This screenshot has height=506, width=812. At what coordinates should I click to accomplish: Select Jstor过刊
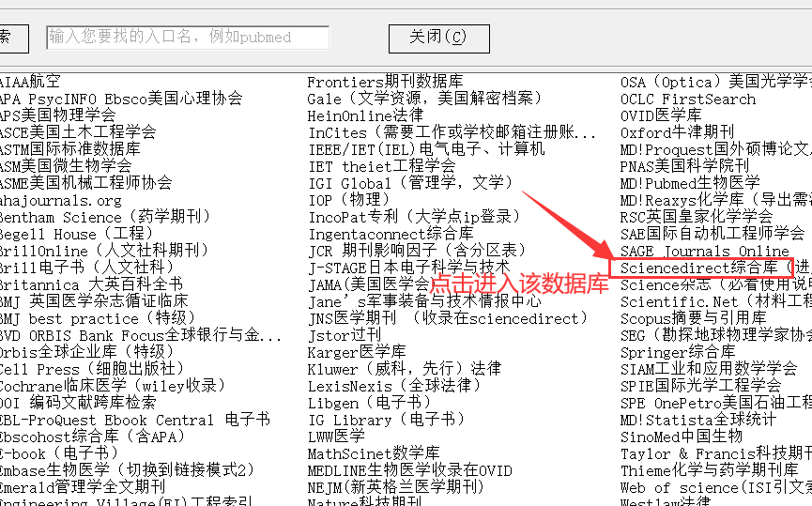[345, 335]
